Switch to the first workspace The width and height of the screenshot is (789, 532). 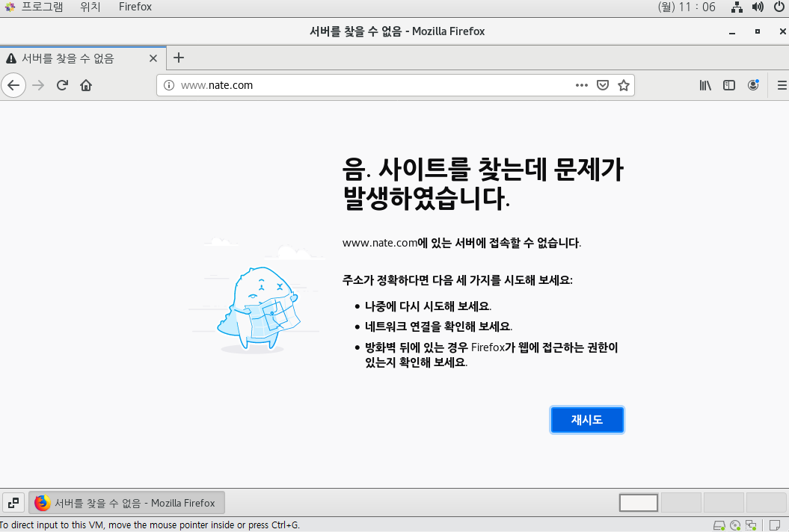point(639,502)
